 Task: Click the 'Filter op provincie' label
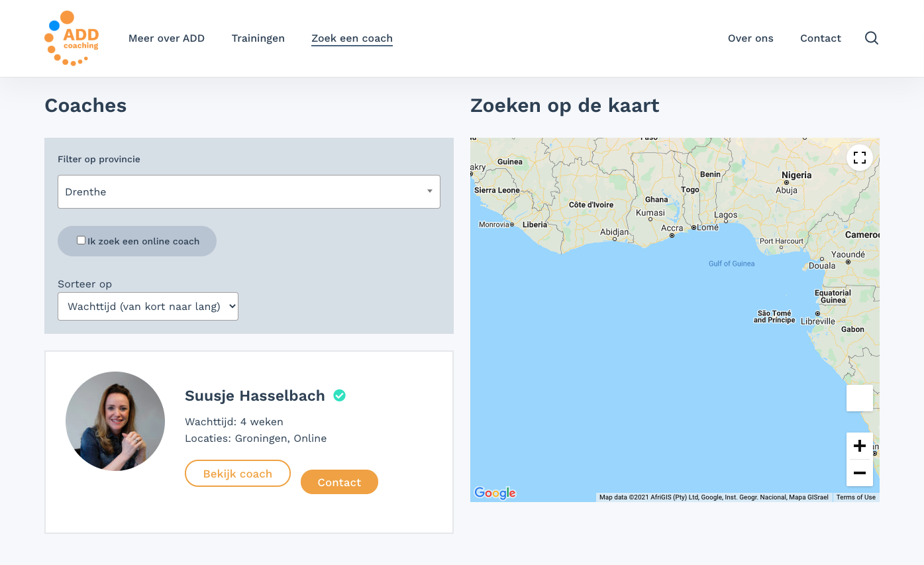[99, 160]
